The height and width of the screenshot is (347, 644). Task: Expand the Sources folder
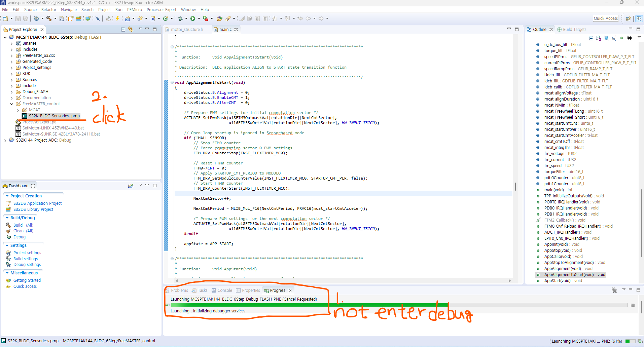(x=11, y=79)
